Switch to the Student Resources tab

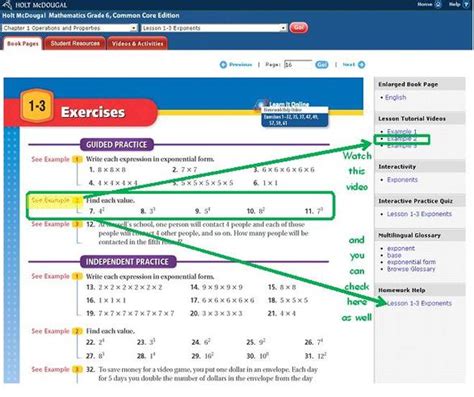75,43
